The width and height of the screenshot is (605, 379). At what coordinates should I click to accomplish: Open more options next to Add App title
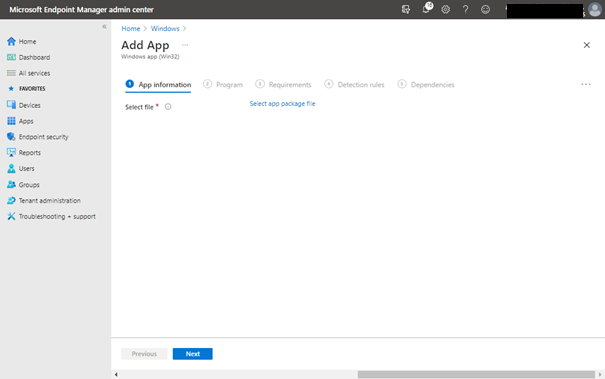(x=185, y=45)
